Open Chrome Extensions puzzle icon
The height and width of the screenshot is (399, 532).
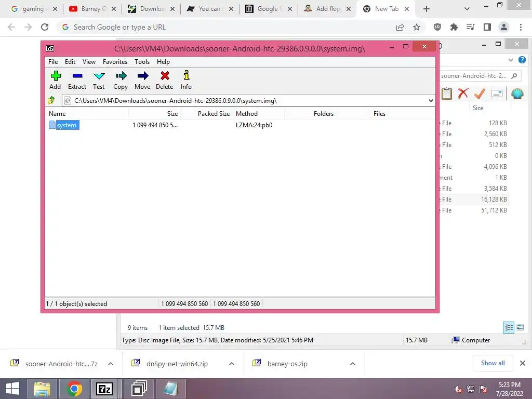click(x=454, y=27)
